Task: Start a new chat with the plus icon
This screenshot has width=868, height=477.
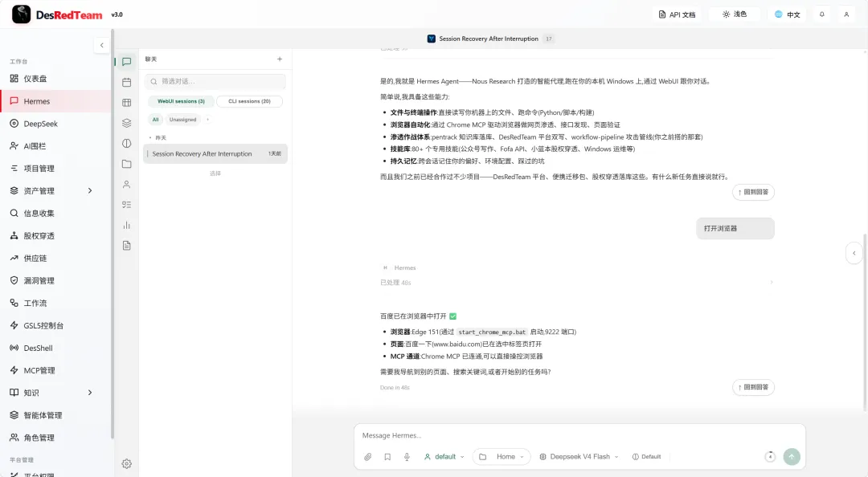Action: (280, 59)
